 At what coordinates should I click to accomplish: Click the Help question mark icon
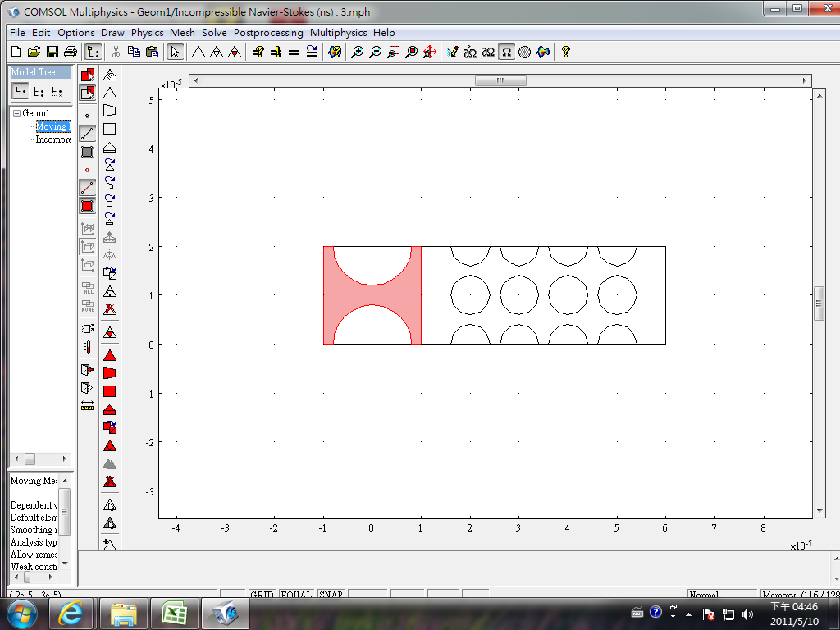565,52
